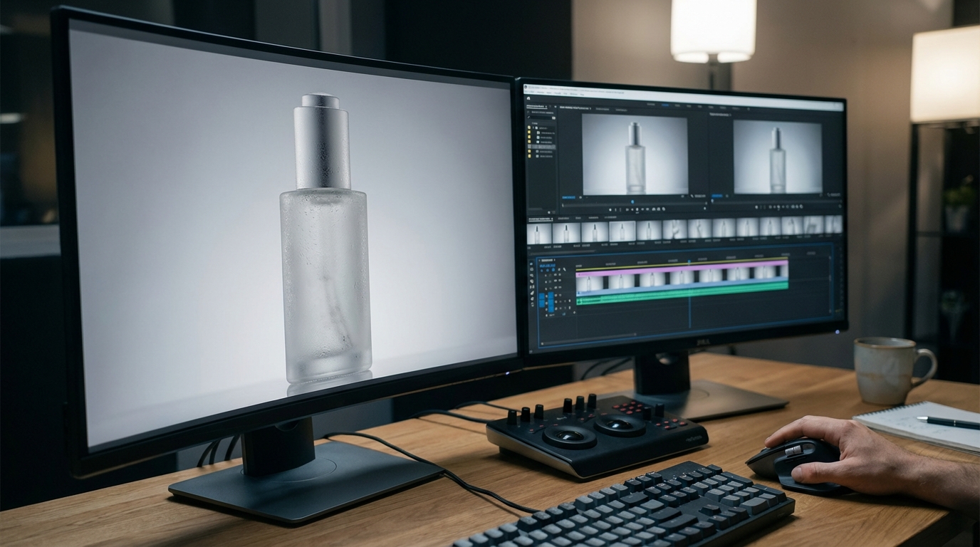Click the New Bin icon in the project panel
980x547 pixels.
[x=549, y=212]
